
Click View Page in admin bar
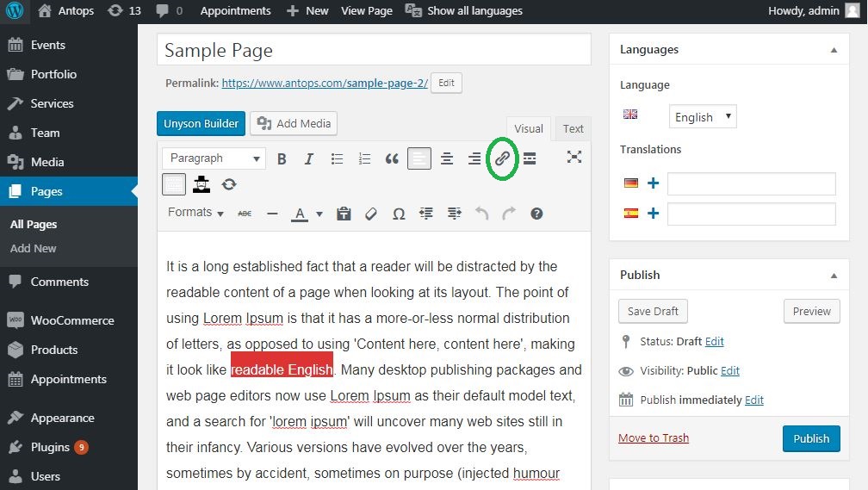367,11
